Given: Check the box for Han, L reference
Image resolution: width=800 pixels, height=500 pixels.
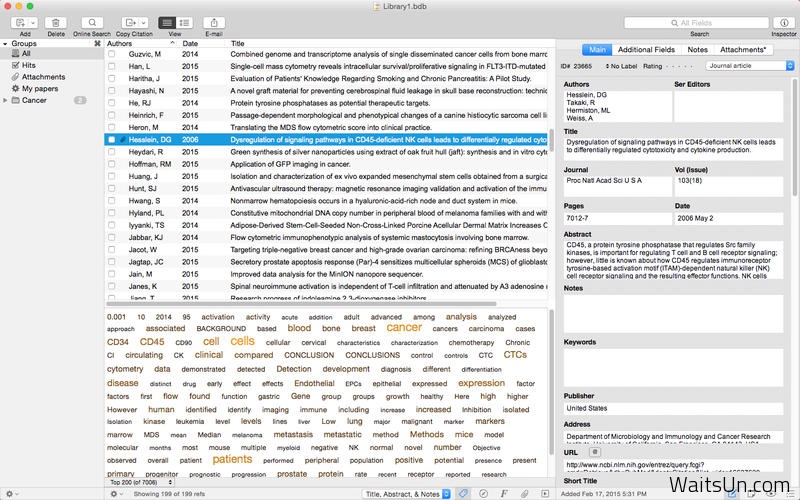Looking at the screenshot, I should 111,66.
